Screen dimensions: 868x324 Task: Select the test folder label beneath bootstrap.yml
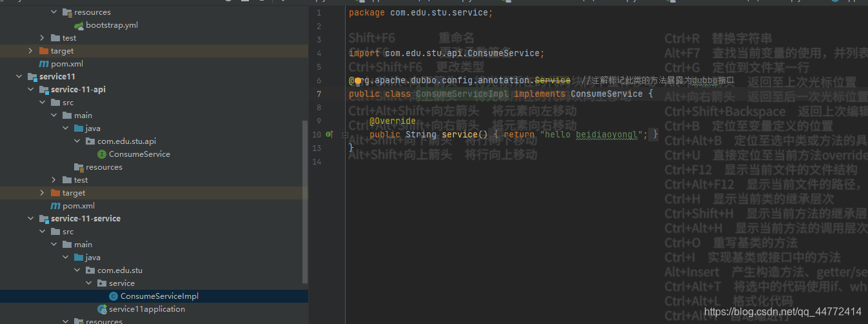click(x=70, y=38)
